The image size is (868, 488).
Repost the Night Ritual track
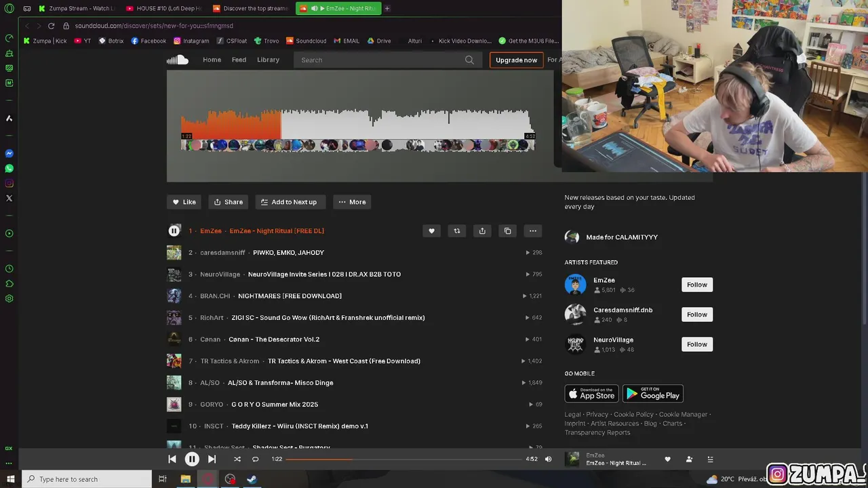(x=457, y=231)
